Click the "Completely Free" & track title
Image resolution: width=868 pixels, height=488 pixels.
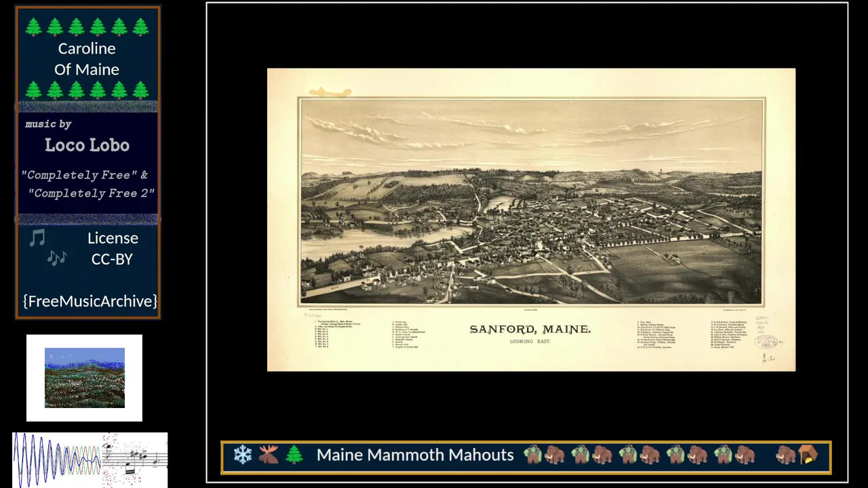pyautogui.click(x=85, y=175)
